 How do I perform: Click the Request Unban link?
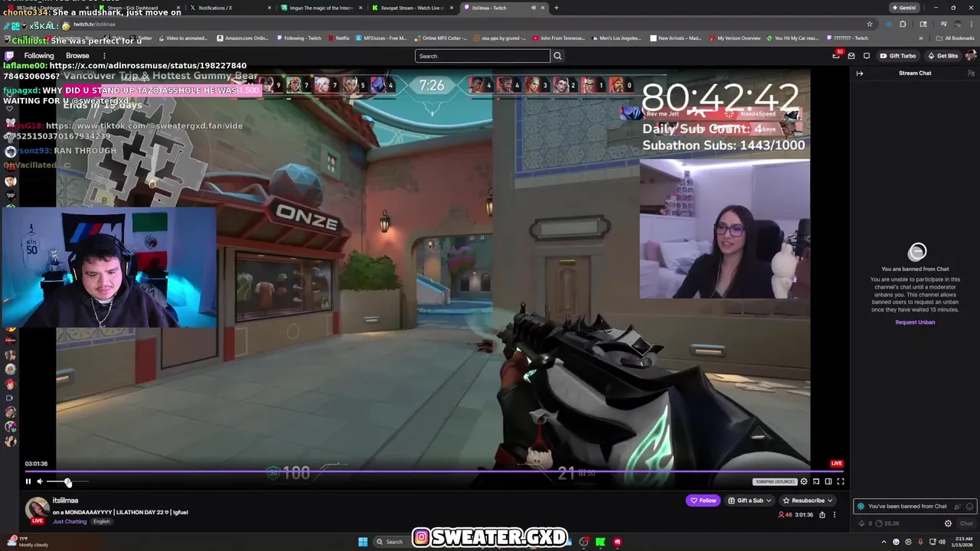tap(915, 322)
